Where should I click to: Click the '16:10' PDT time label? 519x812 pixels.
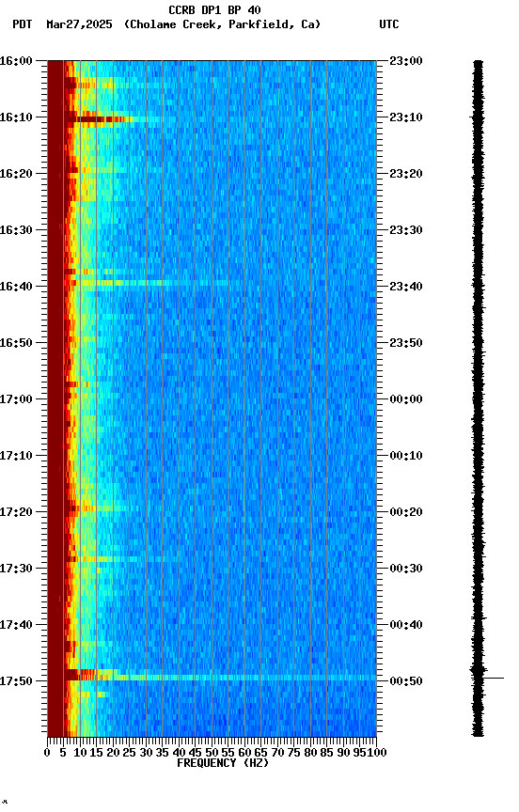click(16, 117)
